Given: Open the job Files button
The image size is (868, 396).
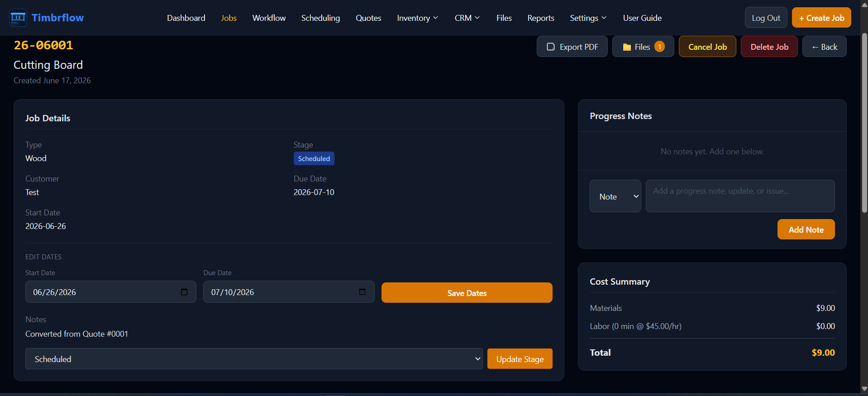Looking at the screenshot, I should [643, 47].
